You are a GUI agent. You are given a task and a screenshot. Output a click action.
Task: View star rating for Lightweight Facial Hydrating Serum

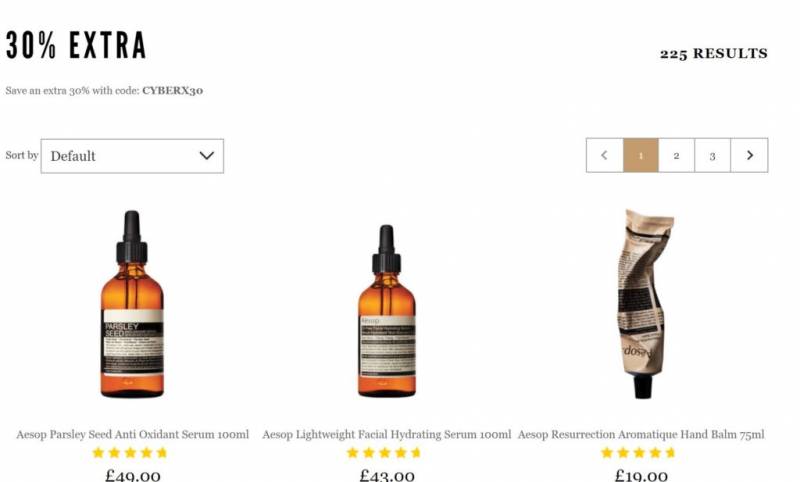384,453
